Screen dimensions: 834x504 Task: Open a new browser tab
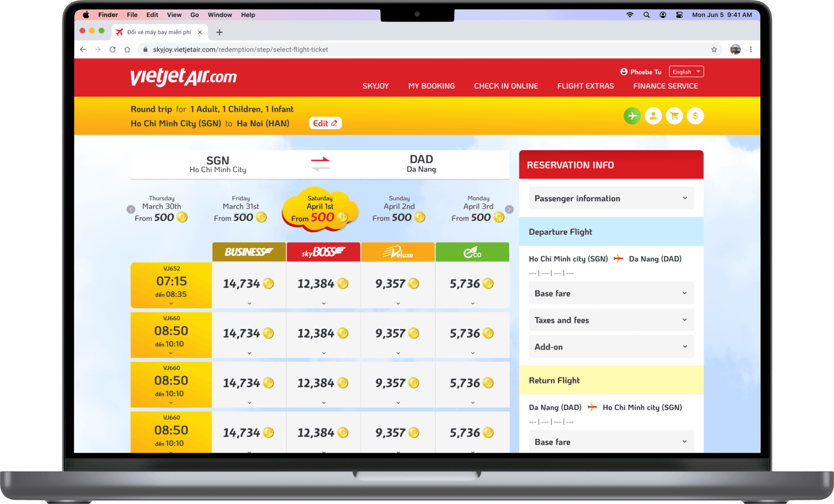219,32
